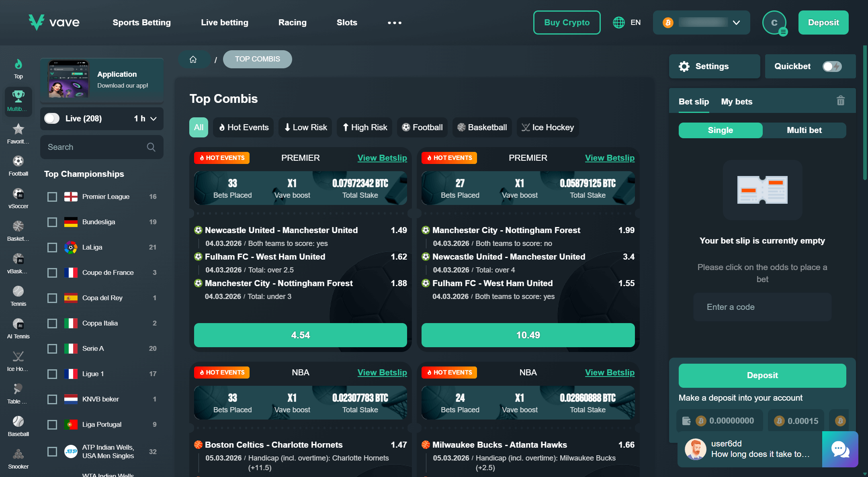Switch to the My bets tab
Image resolution: width=868 pixels, height=477 pixels.
click(737, 102)
